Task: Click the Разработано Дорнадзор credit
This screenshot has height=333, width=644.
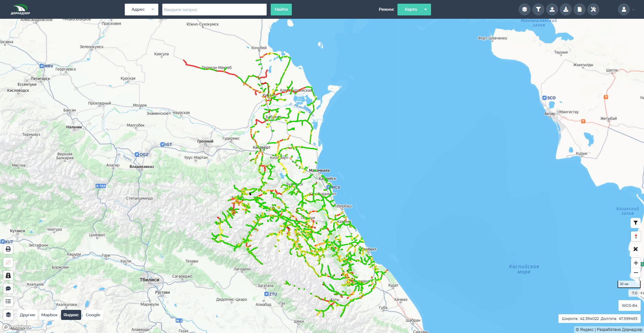Action: [620, 330]
